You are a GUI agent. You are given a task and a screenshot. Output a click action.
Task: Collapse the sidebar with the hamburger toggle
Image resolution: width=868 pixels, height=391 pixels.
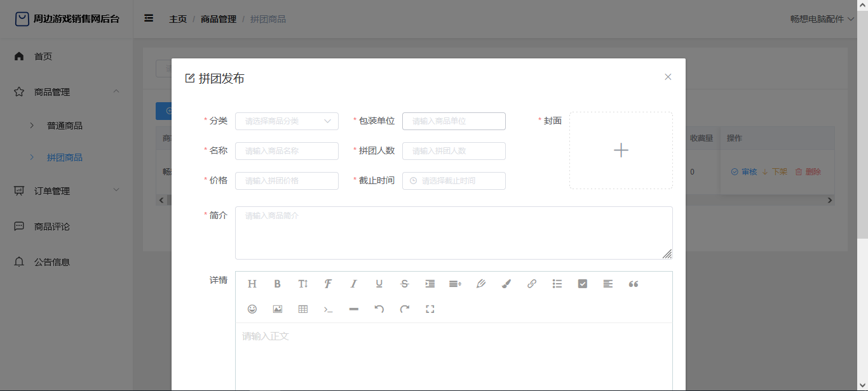(149, 18)
